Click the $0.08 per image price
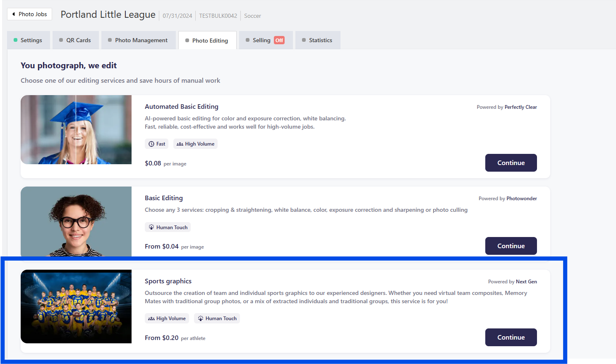This screenshot has height=364, width=616. click(x=165, y=163)
